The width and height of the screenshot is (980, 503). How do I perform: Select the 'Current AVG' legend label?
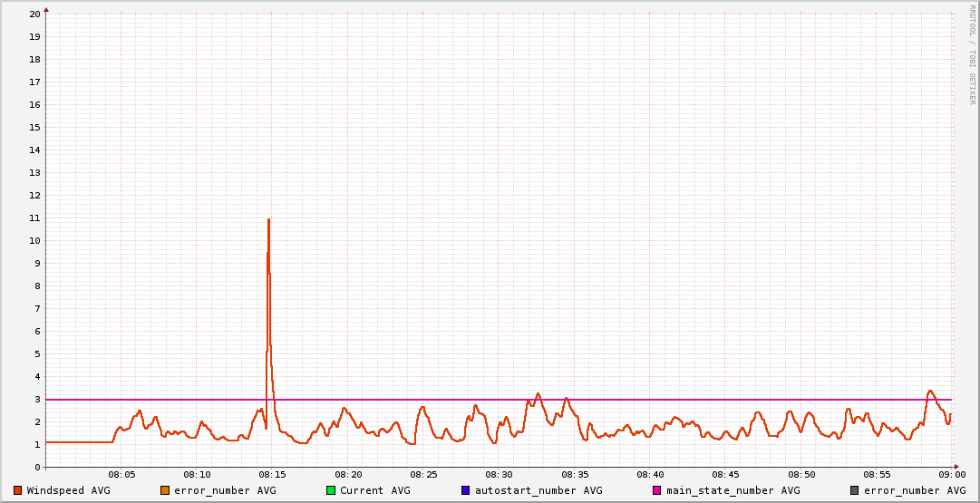(374, 490)
